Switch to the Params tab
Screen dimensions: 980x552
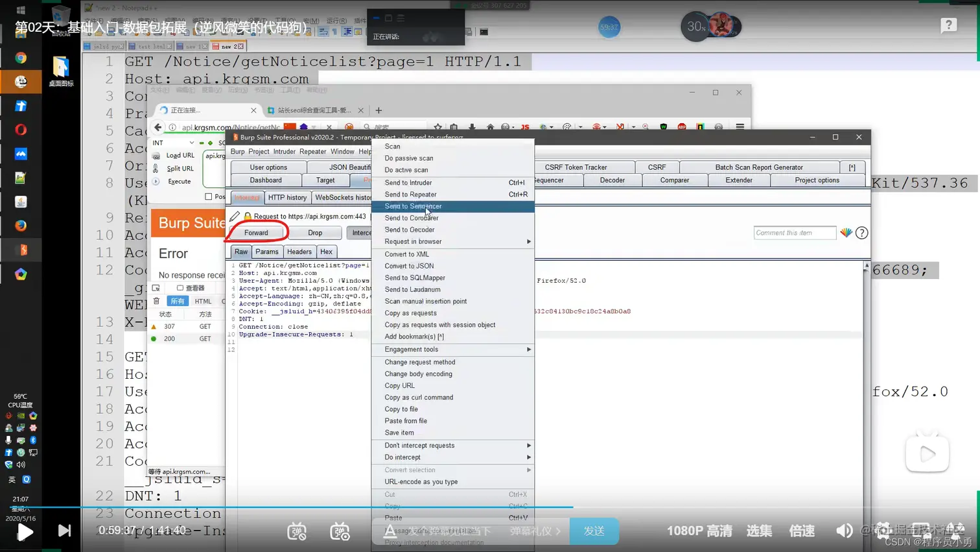(267, 252)
